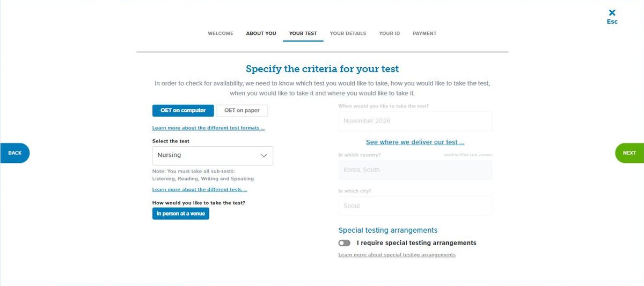644x286 pixels.
Task: Close the form with the X icon
Action: [612, 12]
